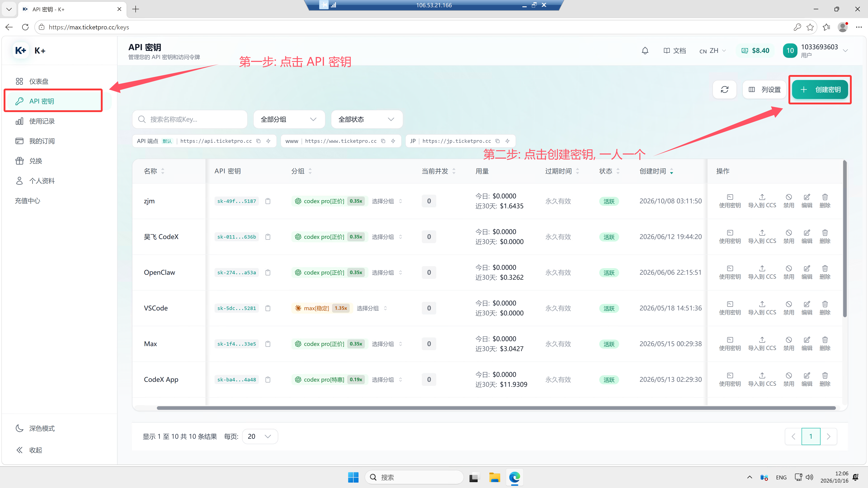Open Microsoft Edge in taskbar
868x488 pixels.
click(514, 477)
